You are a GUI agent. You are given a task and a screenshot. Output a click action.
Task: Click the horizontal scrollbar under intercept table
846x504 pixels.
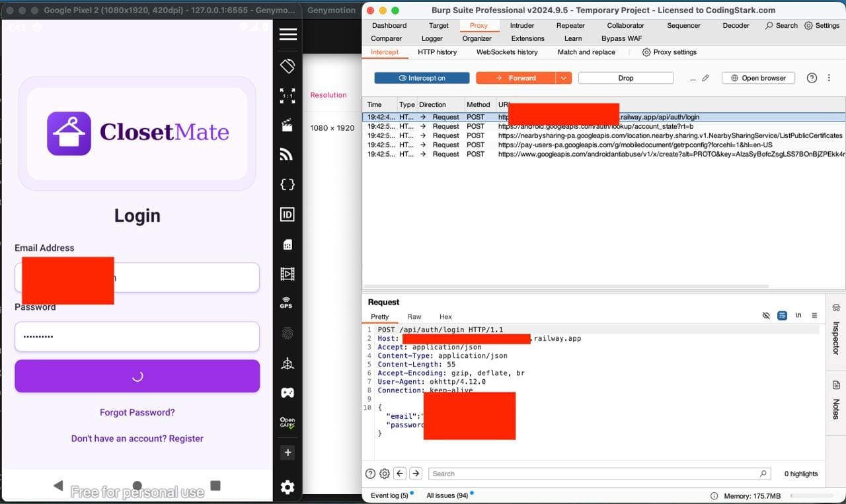[566, 287]
